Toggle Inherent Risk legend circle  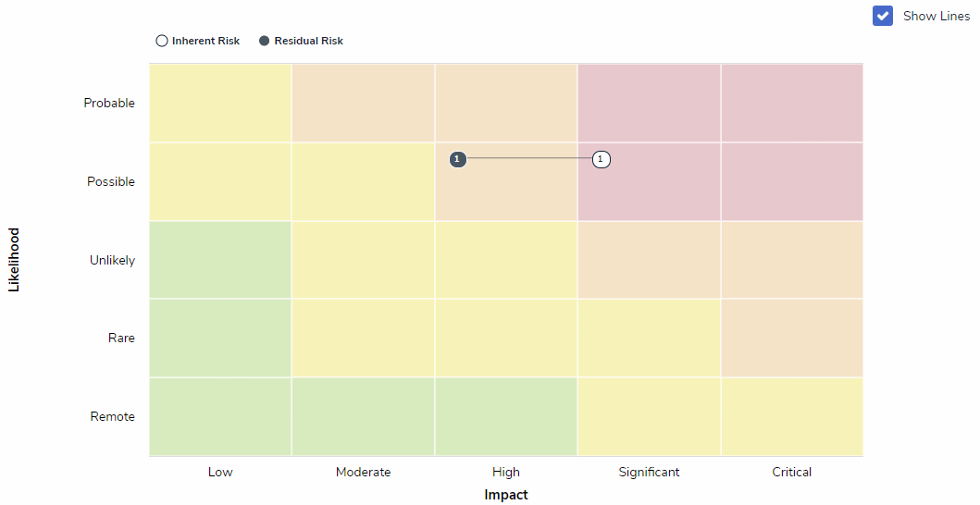click(162, 41)
